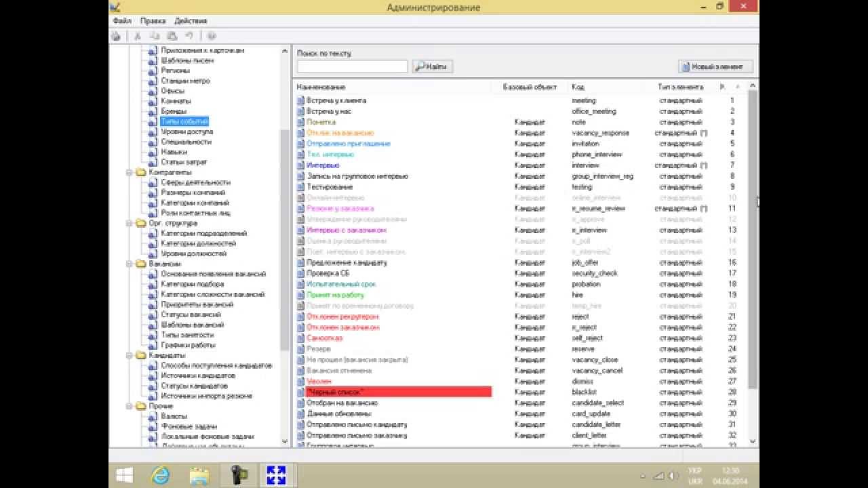Open the 'Правка' menu
868x488 pixels.
tap(153, 21)
